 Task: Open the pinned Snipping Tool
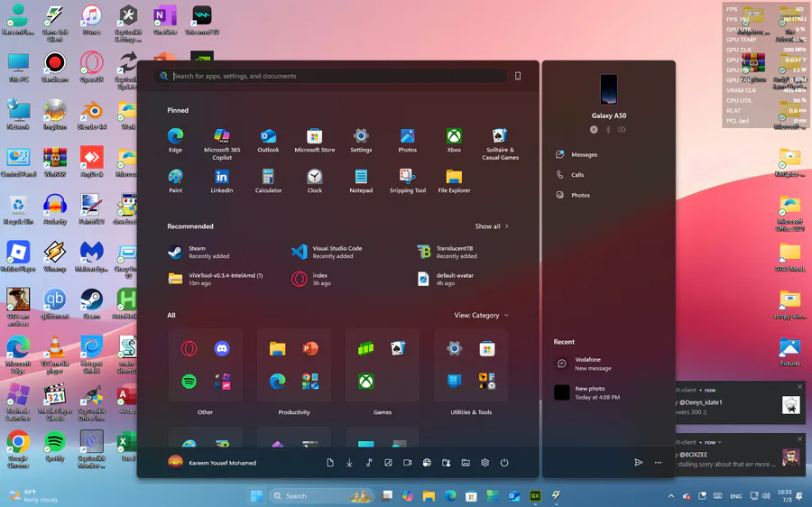point(408,180)
